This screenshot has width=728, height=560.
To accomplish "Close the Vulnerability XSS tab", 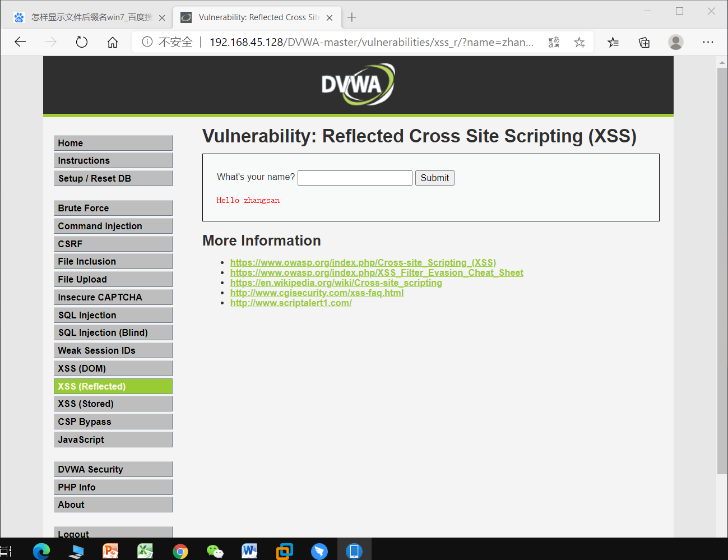I will 330,18.
